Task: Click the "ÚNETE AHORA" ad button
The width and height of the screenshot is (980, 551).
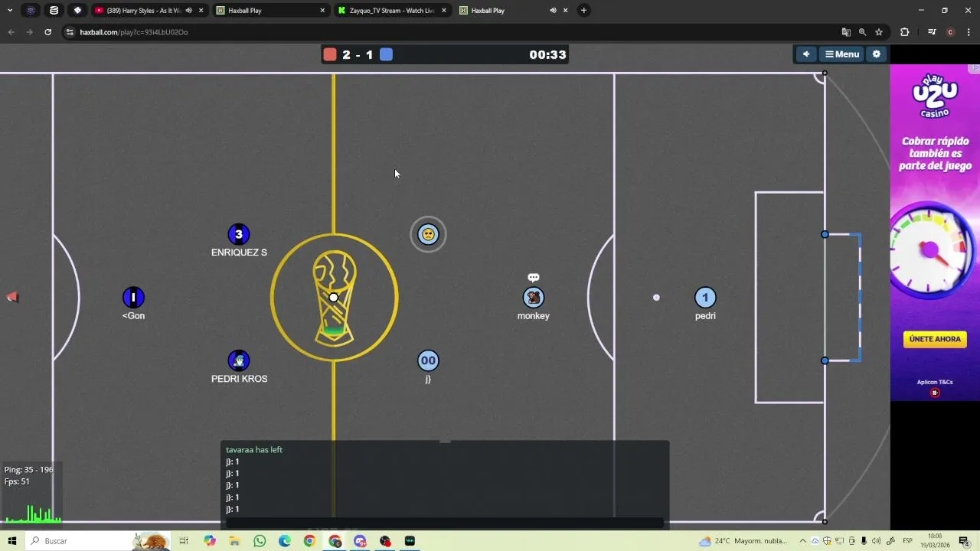Action: 935,339
